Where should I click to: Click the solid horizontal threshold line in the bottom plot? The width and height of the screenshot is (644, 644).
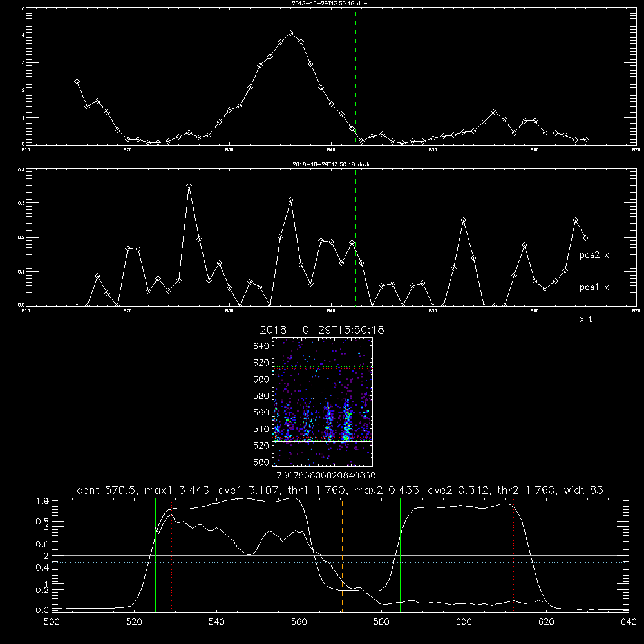(x=340, y=555)
